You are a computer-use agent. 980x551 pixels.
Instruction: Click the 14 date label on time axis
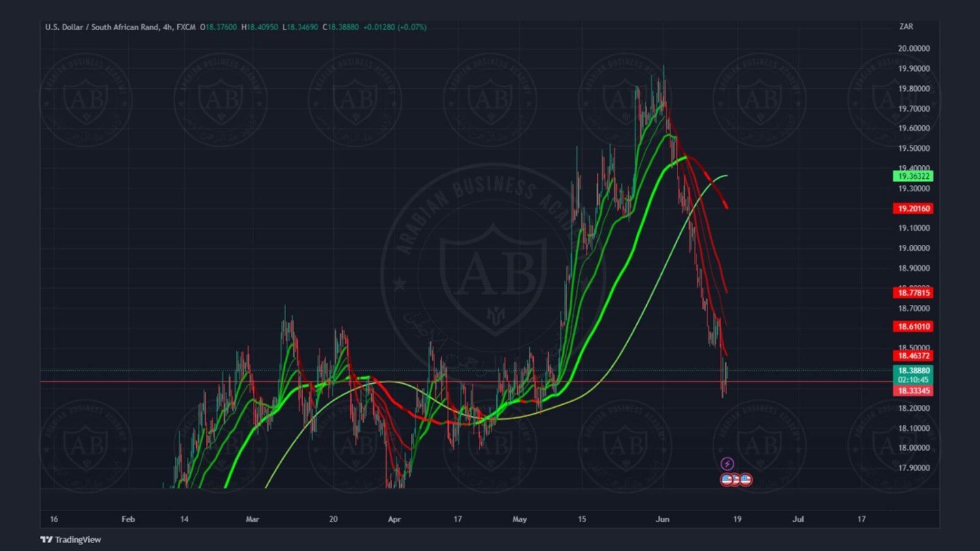tap(184, 520)
